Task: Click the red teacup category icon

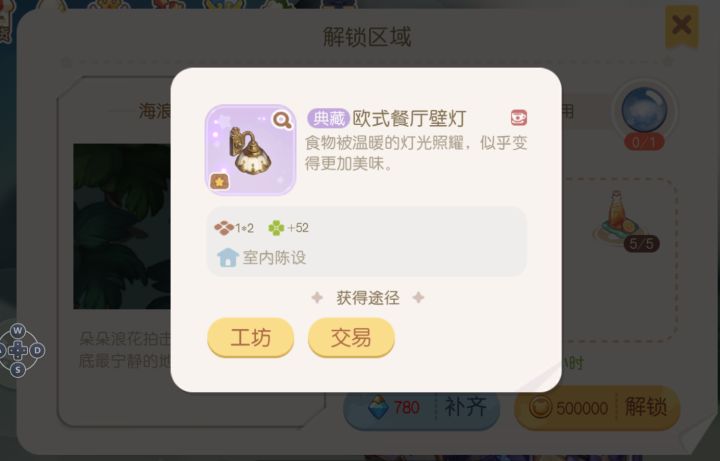Action: tap(519, 118)
